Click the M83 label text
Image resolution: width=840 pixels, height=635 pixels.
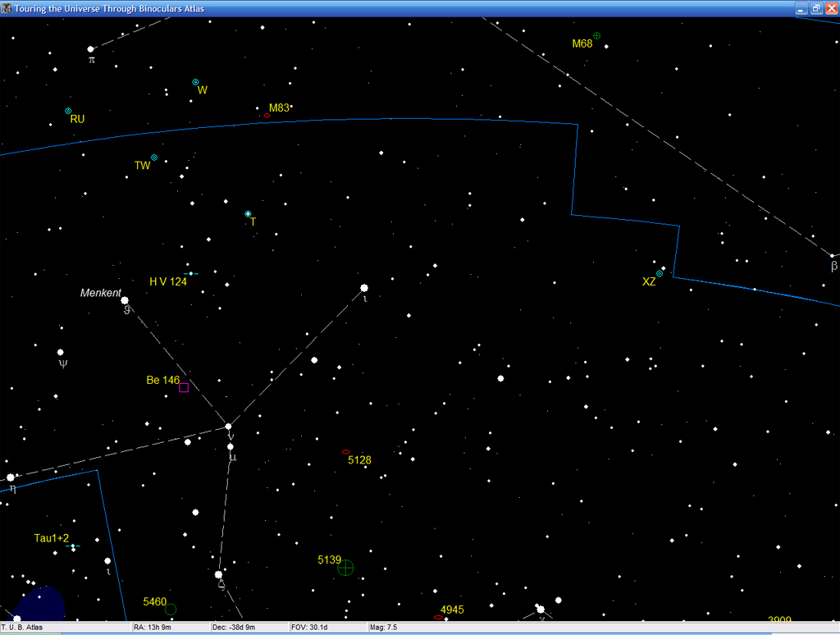coord(279,107)
